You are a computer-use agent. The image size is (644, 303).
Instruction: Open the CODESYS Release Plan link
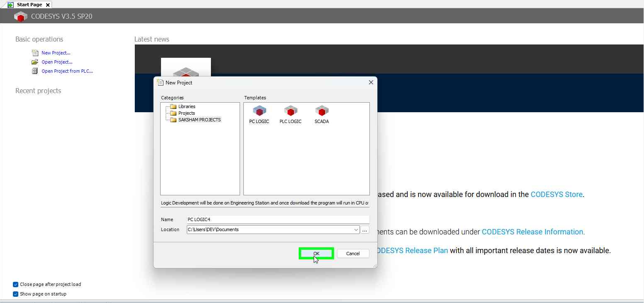412,251
